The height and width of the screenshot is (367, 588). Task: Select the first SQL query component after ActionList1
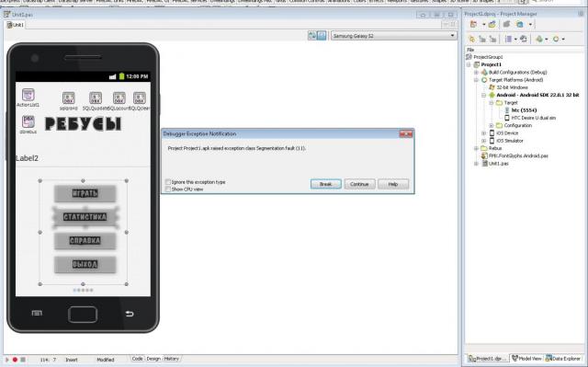[69, 97]
